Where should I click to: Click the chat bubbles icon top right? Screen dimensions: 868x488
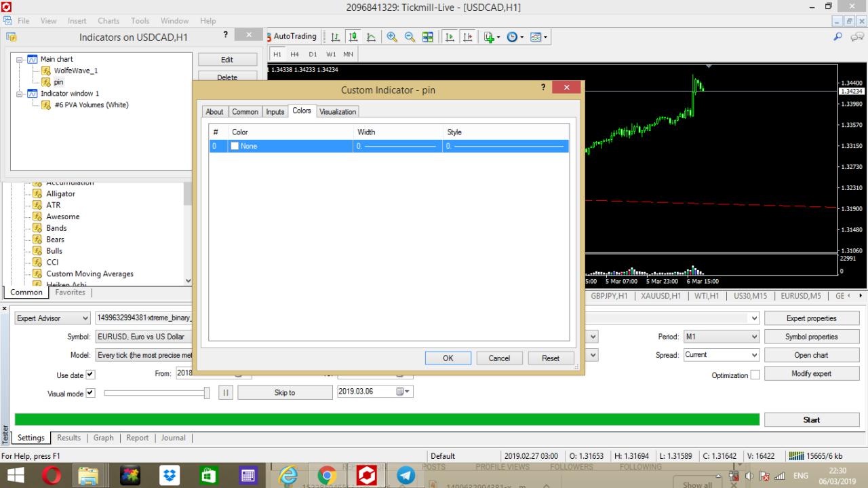pyautogui.click(x=858, y=37)
